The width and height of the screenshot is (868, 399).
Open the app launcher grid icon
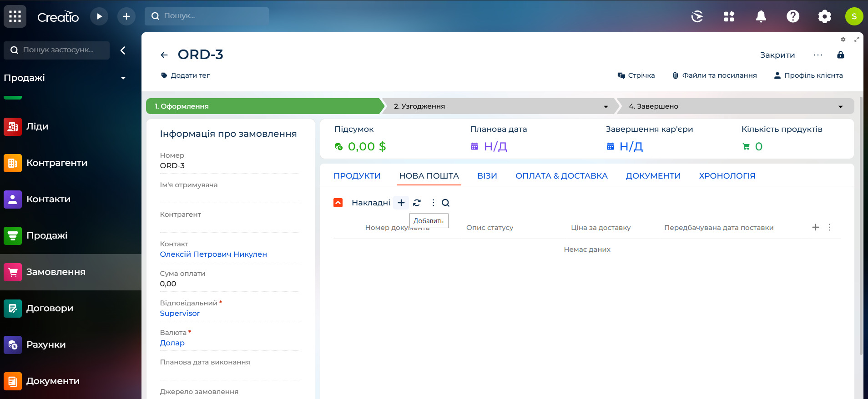pos(15,17)
